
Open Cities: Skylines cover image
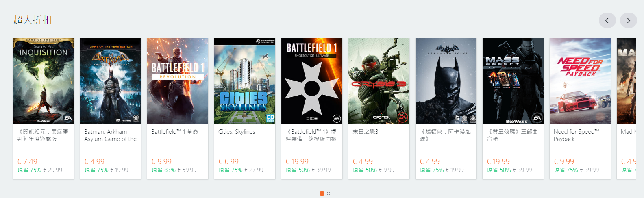[x=245, y=81]
